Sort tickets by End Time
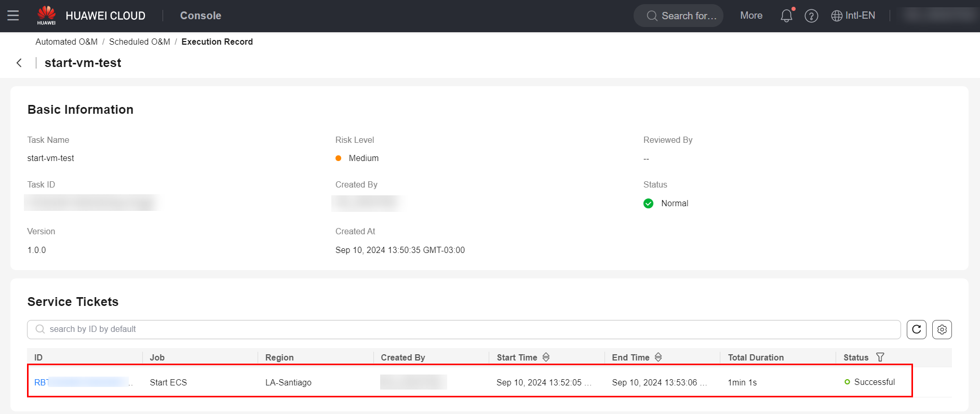The height and width of the screenshot is (414, 980). (x=658, y=357)
